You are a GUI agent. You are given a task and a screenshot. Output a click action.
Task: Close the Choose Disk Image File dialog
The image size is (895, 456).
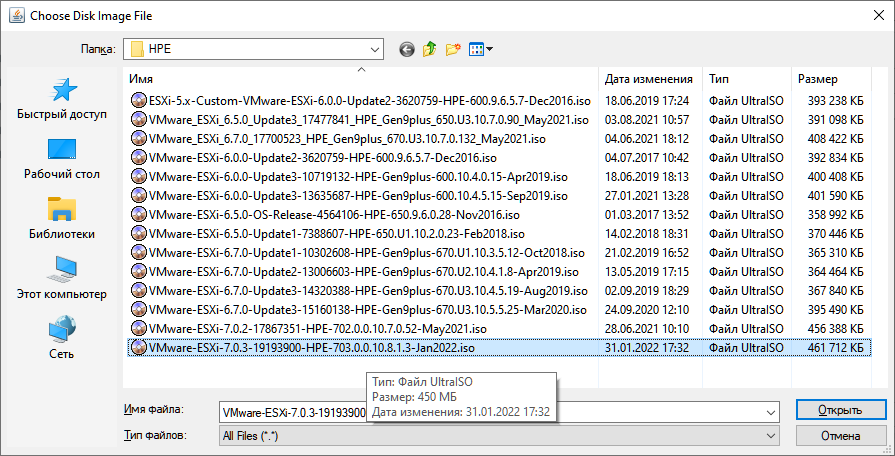(879, 16)
